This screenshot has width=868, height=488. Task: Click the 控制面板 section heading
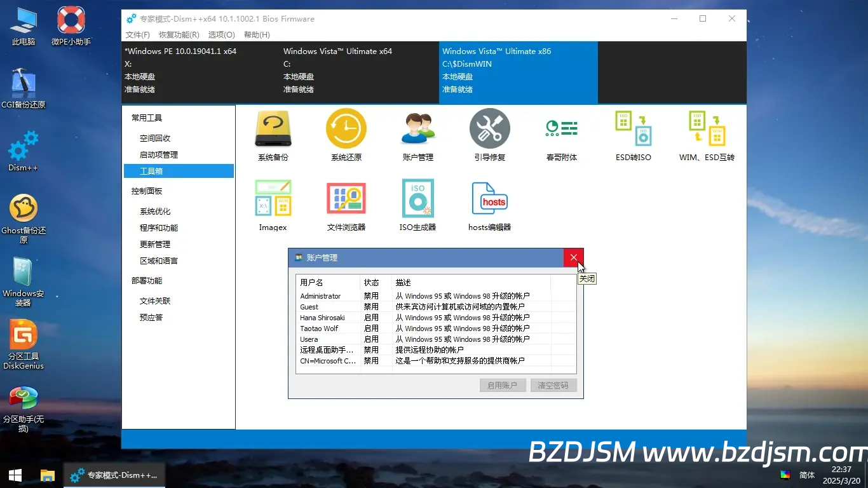(147, 191)
